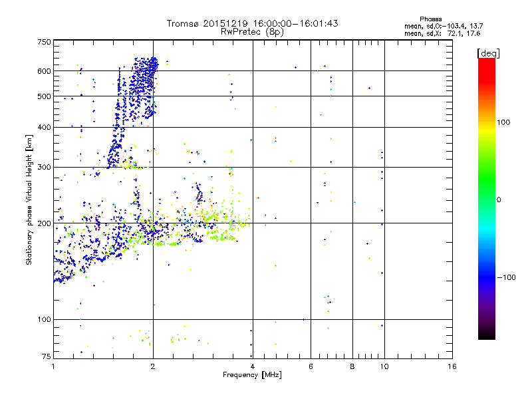Click the colorbar tick label '100'
This screenshot has height=399, width=532.
tap(503, 122)
